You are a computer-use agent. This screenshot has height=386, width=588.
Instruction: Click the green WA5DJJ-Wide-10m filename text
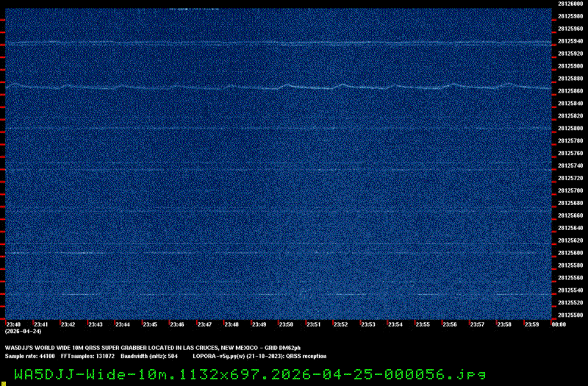(249, 374)
